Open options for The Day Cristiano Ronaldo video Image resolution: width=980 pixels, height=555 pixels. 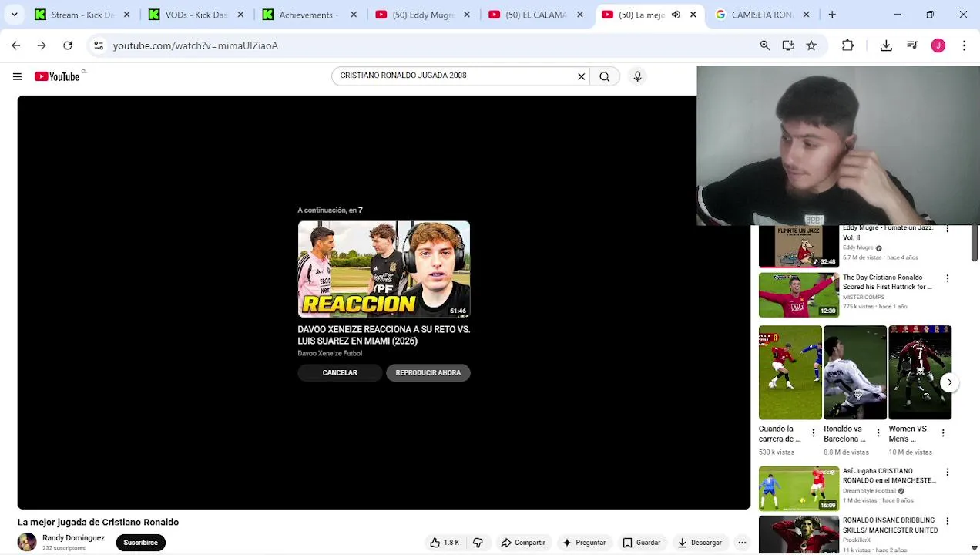[948, 278]
